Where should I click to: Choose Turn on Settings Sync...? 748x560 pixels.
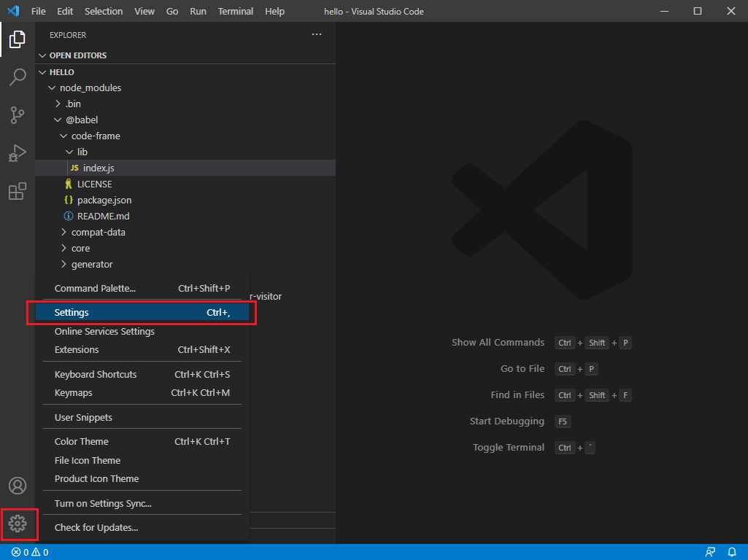tap(142, 503)
